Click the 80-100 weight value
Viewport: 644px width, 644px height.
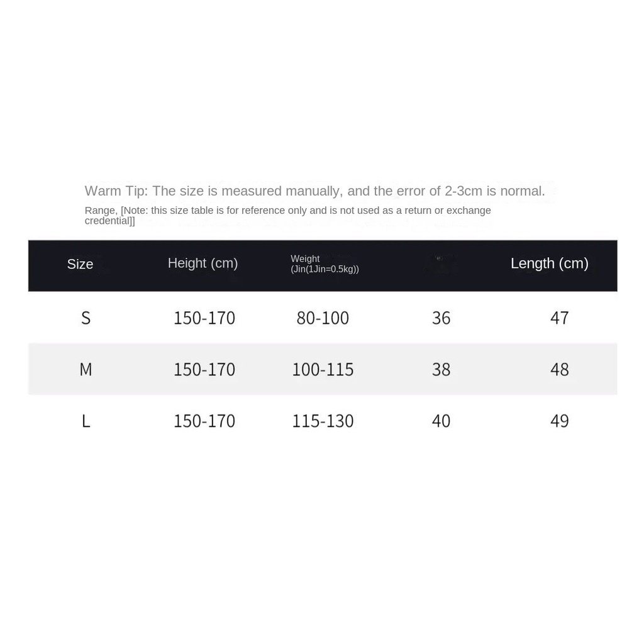point(323,318)
